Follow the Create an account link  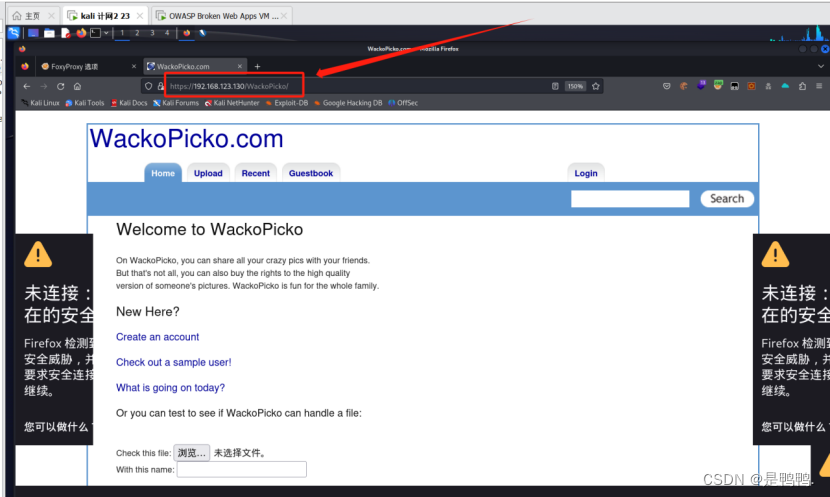(x=157, y=337)
